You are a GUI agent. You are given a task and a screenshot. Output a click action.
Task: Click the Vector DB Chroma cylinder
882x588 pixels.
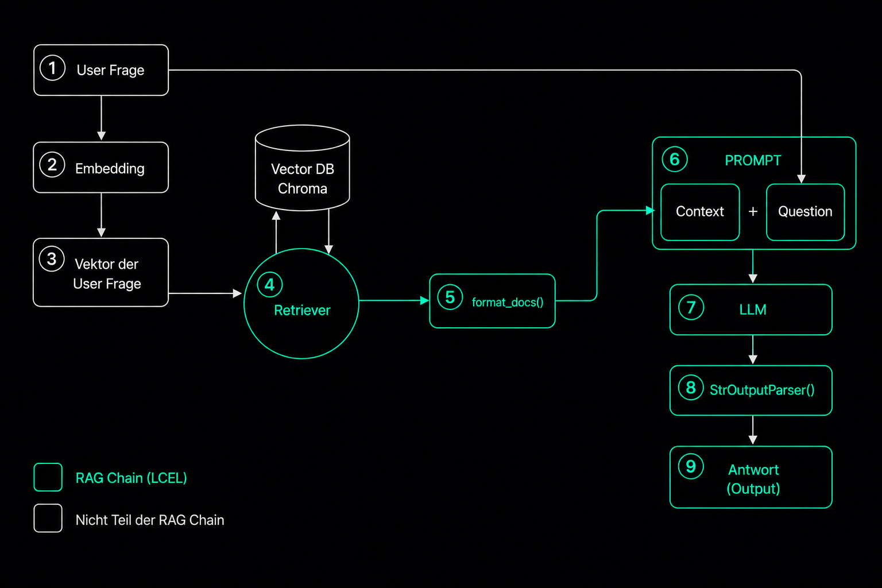[303, 168]
